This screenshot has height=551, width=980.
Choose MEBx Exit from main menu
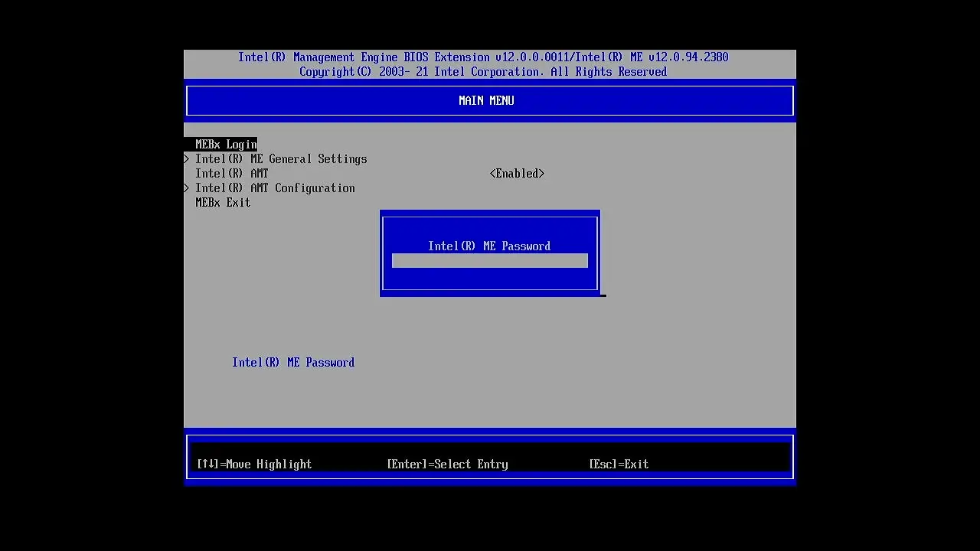click(x=223, y=203)
